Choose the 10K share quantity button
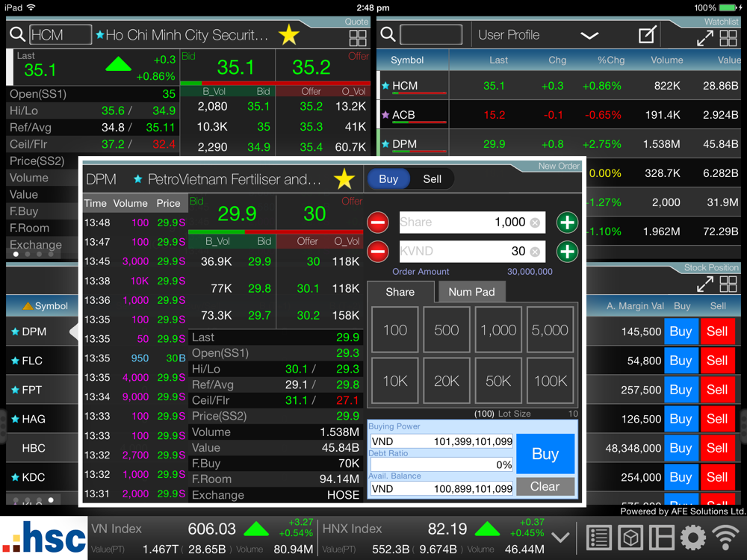Viewport: 747px width, 560px height. [395, 381]
